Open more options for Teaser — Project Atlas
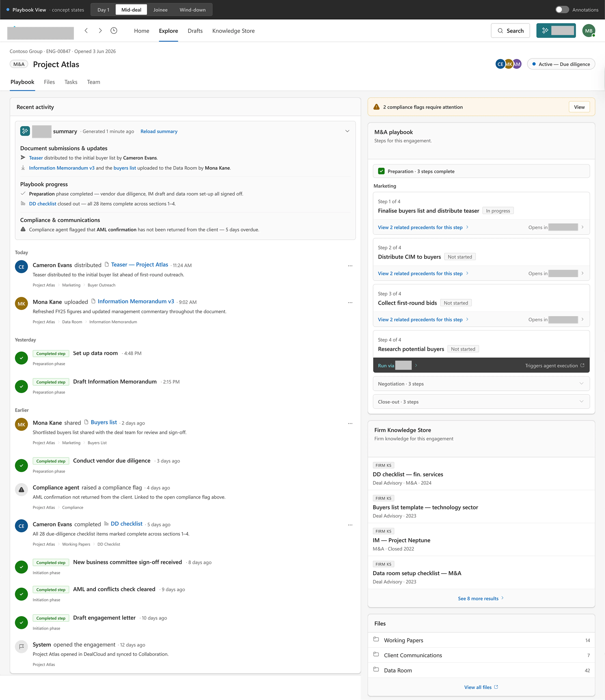 pyautogui.click(x=350, y=266)
